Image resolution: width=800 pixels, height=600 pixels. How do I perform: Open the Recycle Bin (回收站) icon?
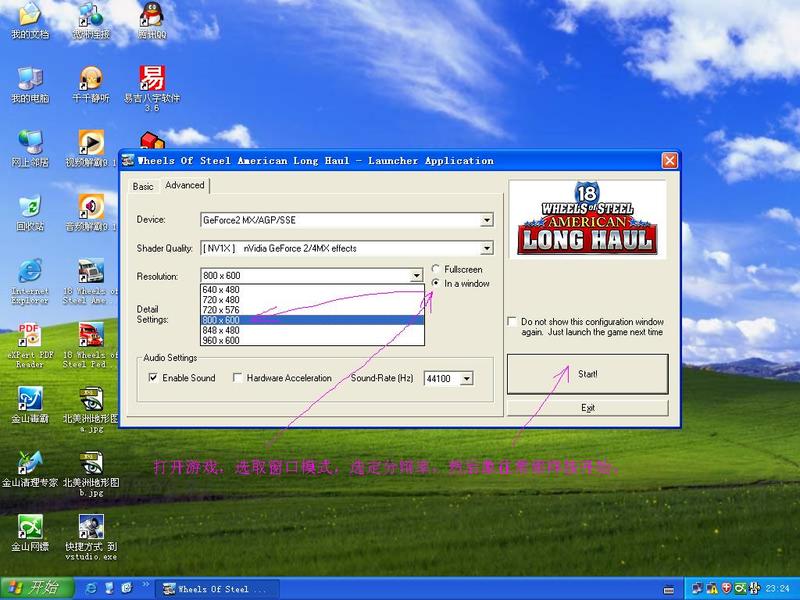30,207
